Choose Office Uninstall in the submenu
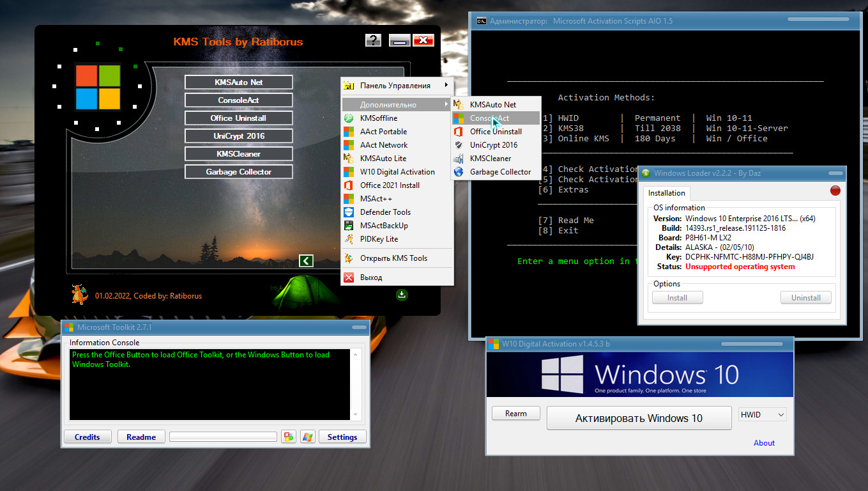Screen dimensions: 868x491 [496, 132]
